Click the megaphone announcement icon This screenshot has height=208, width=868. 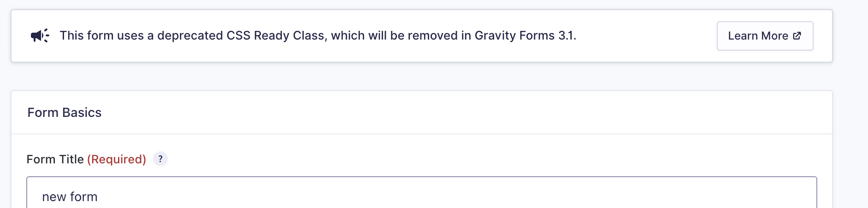coord(40,35)
